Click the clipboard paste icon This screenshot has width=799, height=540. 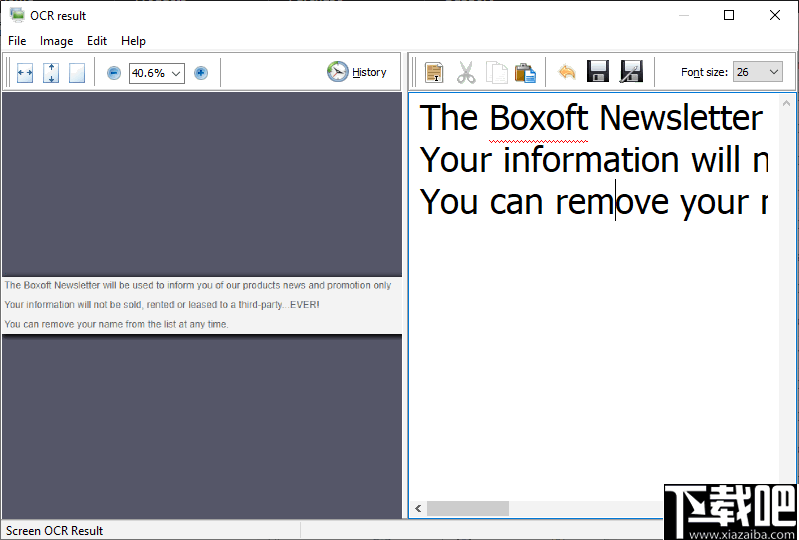click(525, 72)
